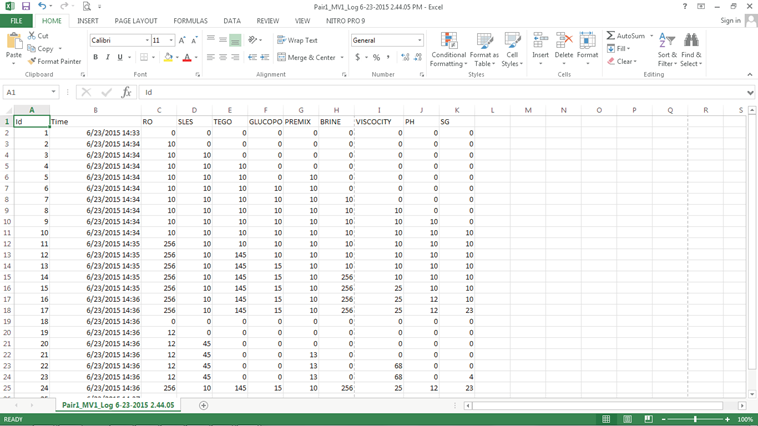Decrease the cell indent
The width and height of the screenshot is (758, 426).
pos(252,57)
